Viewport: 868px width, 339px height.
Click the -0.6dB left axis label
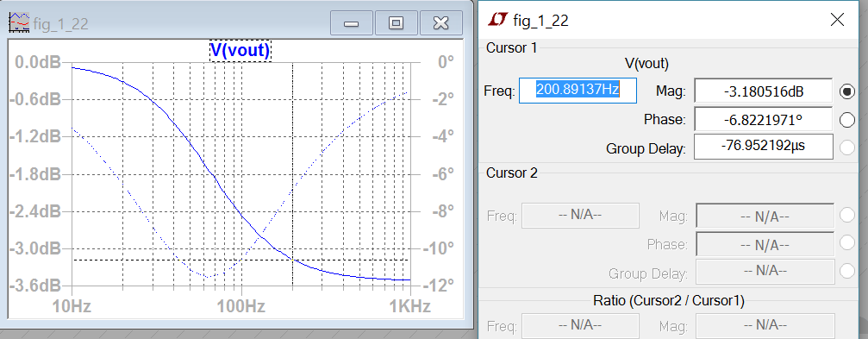(x=34, y=100)
